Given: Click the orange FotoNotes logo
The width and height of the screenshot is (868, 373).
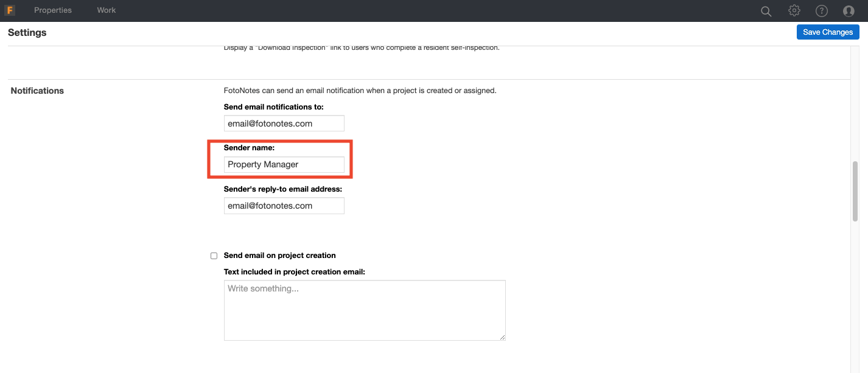Looking at the screenshot, I should [10, 10].
